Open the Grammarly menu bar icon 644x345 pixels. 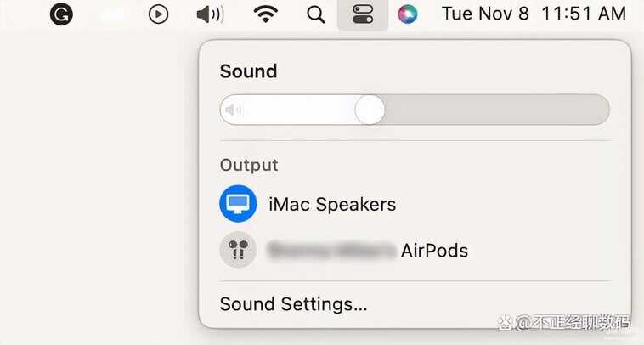[61, 14]
